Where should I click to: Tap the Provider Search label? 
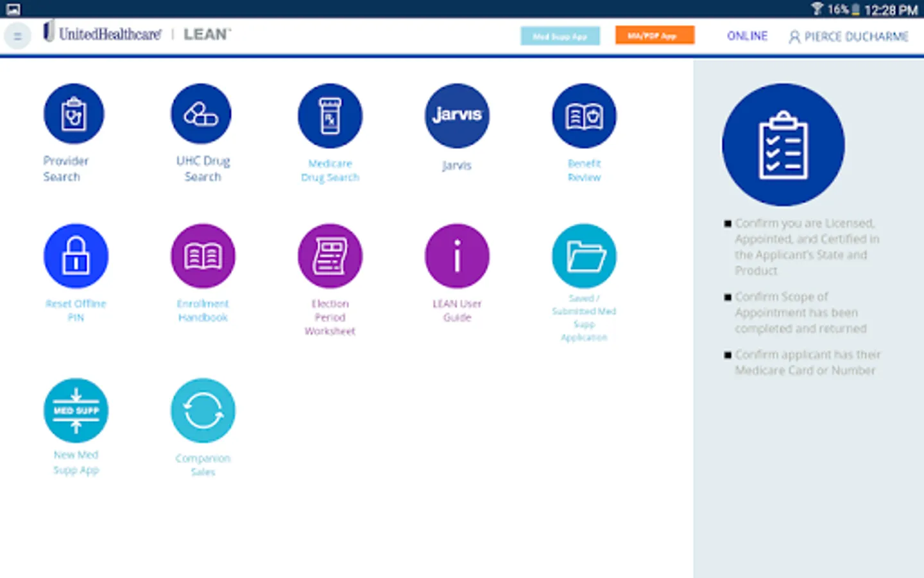(65, 169)
